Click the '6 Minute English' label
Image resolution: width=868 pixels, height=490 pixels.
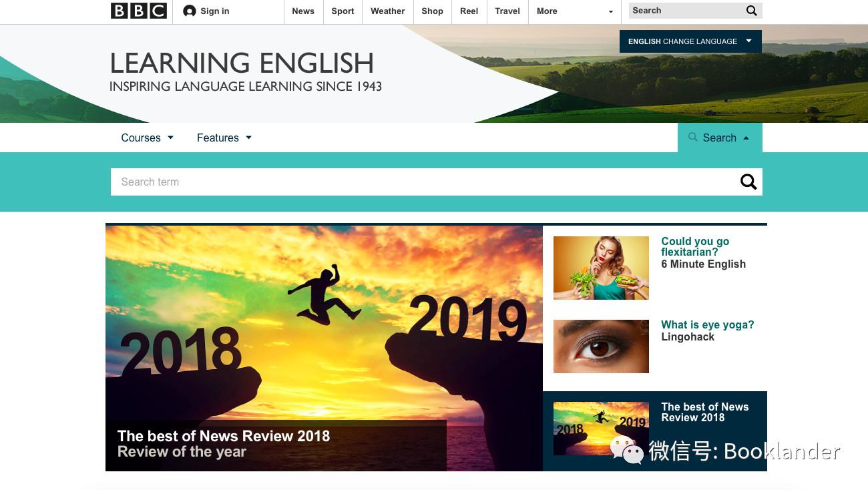click(x=703, y=264)
